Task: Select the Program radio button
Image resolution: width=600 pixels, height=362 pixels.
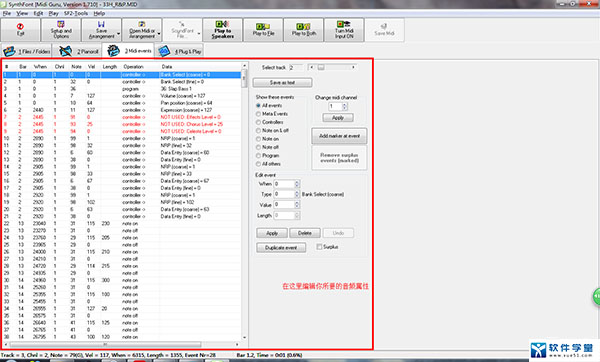Action: click(x=258, y=156)
